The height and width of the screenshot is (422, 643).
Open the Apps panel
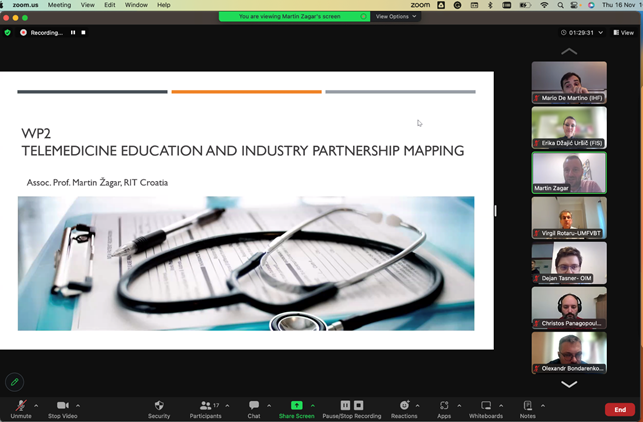[444, 406]
